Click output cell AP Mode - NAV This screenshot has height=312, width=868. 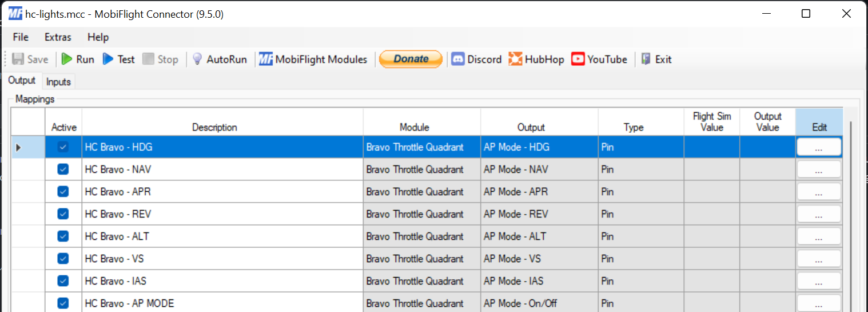[x=539, y=169]
